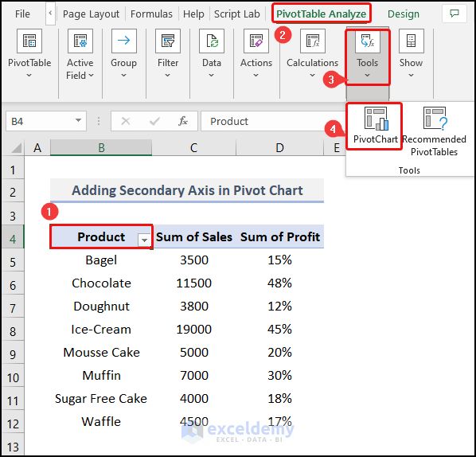Viewport: 476px width, 457px height.
Task: Select the Product header cell
Action: pos(101,236)
